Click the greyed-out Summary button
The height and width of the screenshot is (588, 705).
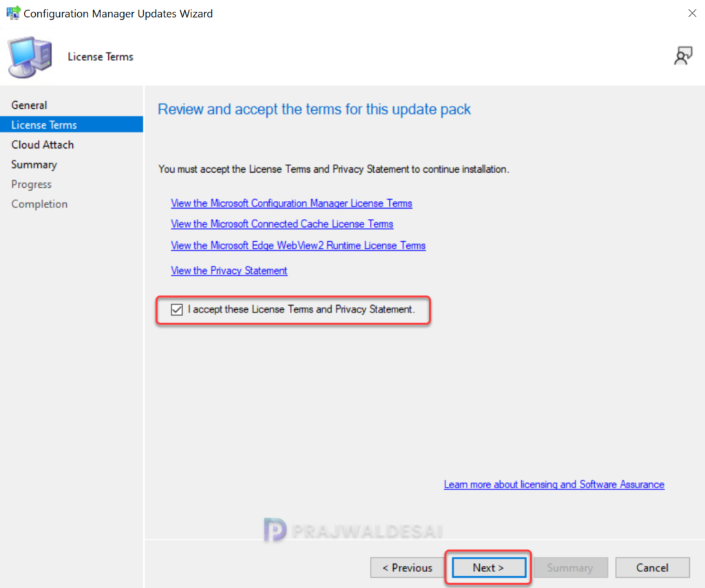pos(571,567)
